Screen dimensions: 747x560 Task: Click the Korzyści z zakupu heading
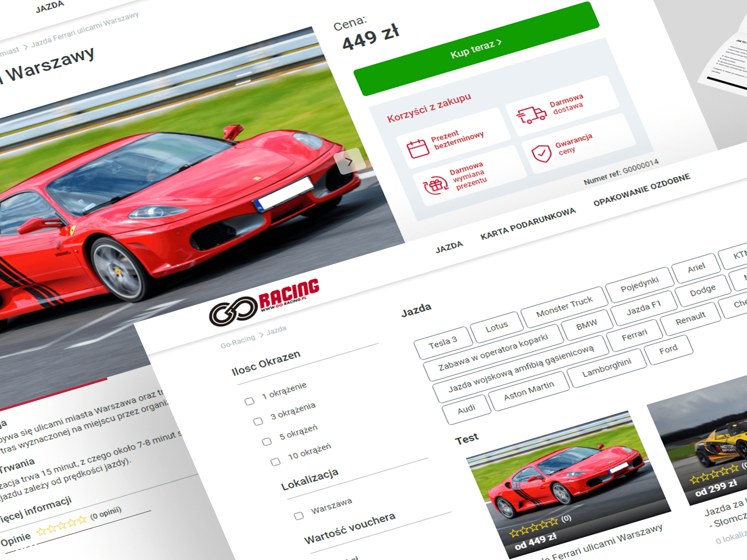429,108
